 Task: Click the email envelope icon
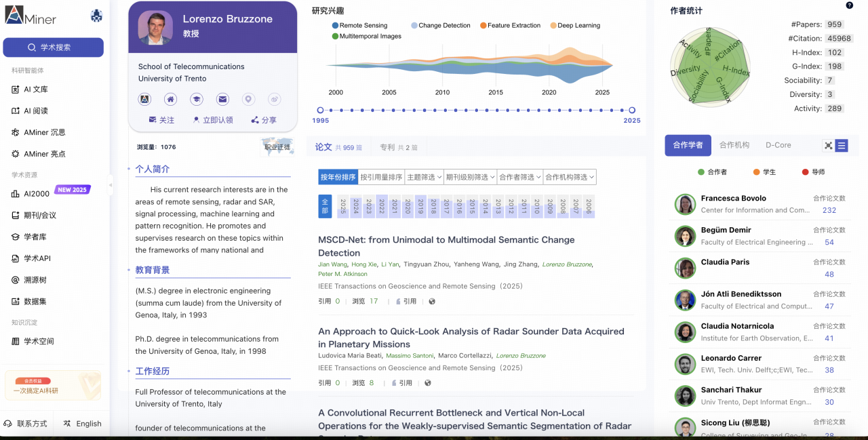tap(222, 100)
